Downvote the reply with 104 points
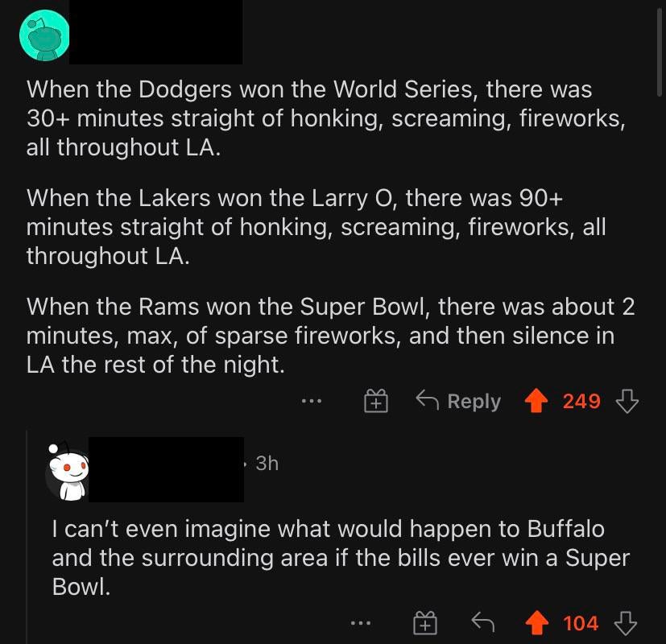Viewport: 666px width, 644px height. tap(627, 623)
